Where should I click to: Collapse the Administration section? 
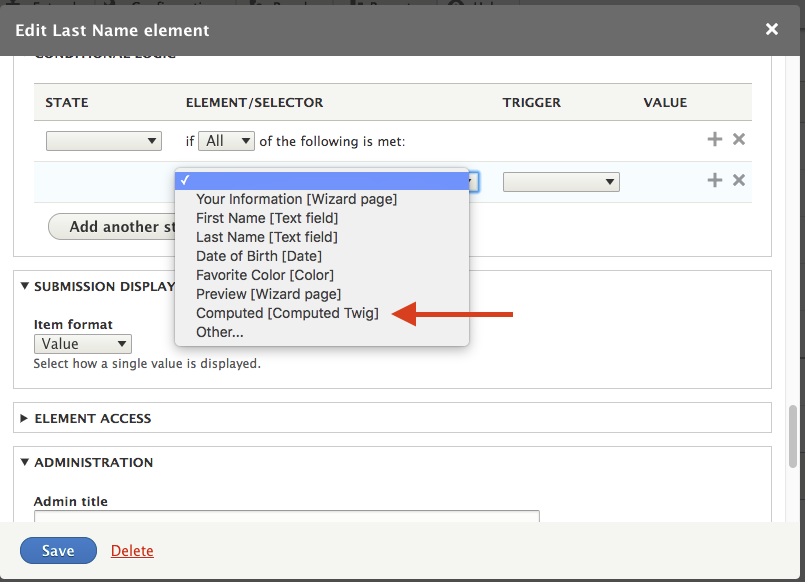coord(95,462)
